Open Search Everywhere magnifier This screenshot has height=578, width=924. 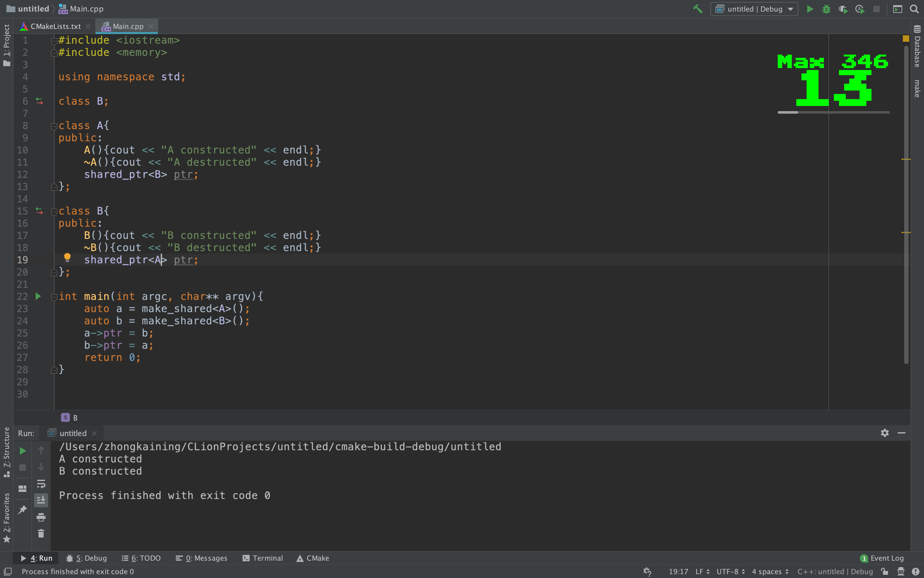coord(914,9)
